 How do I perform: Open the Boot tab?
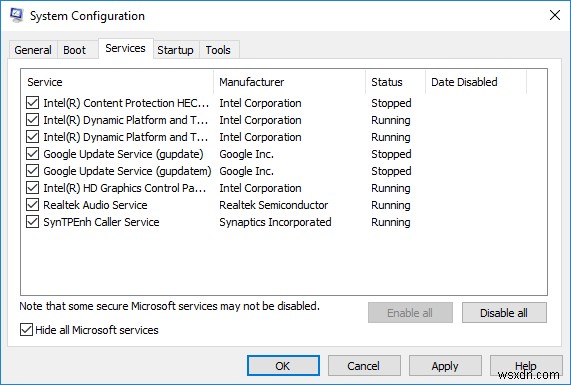74,50
